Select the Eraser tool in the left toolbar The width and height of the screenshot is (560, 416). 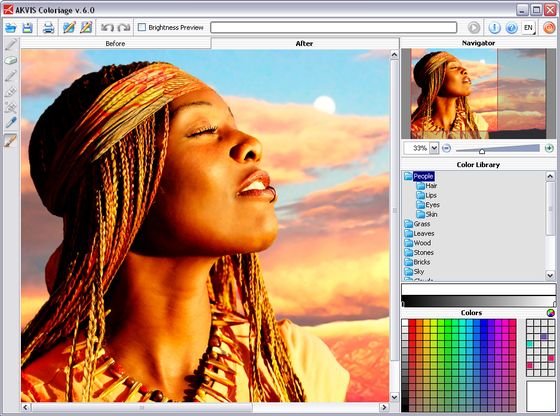pyautogui.click(x=11, y=60)
